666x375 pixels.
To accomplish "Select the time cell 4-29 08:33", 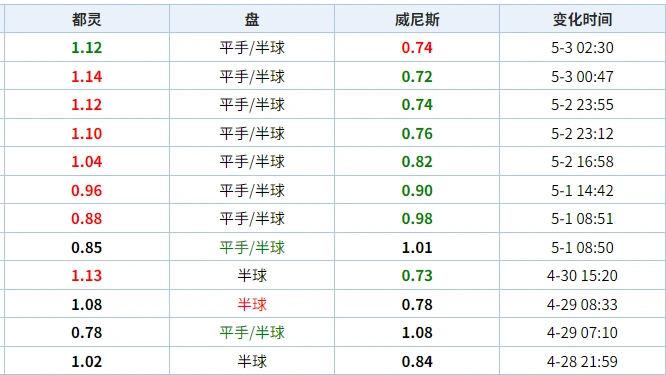I will [x=582, y=304].
